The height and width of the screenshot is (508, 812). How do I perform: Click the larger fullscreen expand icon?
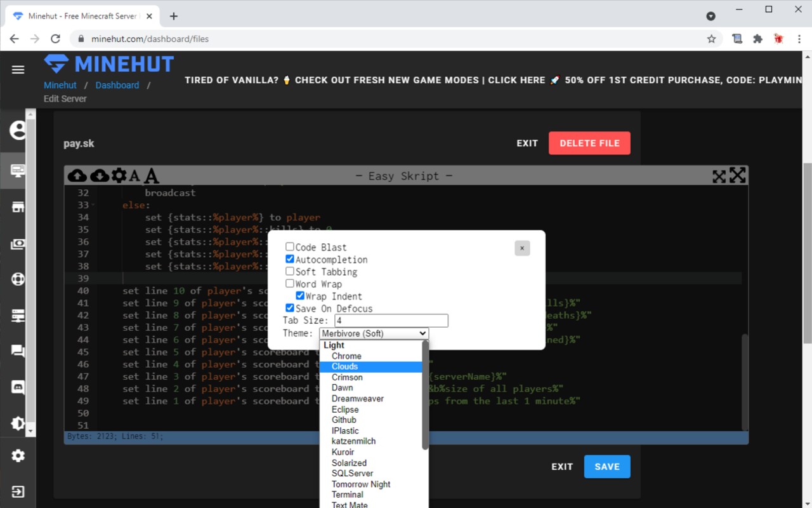(737, 175)
